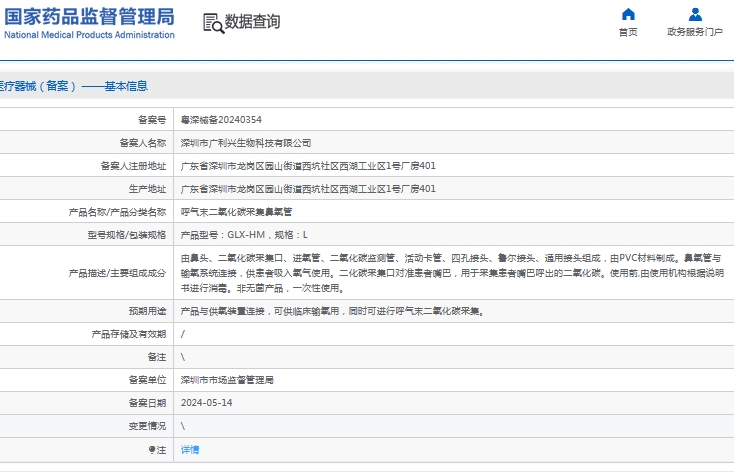Open the 首页 home icon

point(628,15)
